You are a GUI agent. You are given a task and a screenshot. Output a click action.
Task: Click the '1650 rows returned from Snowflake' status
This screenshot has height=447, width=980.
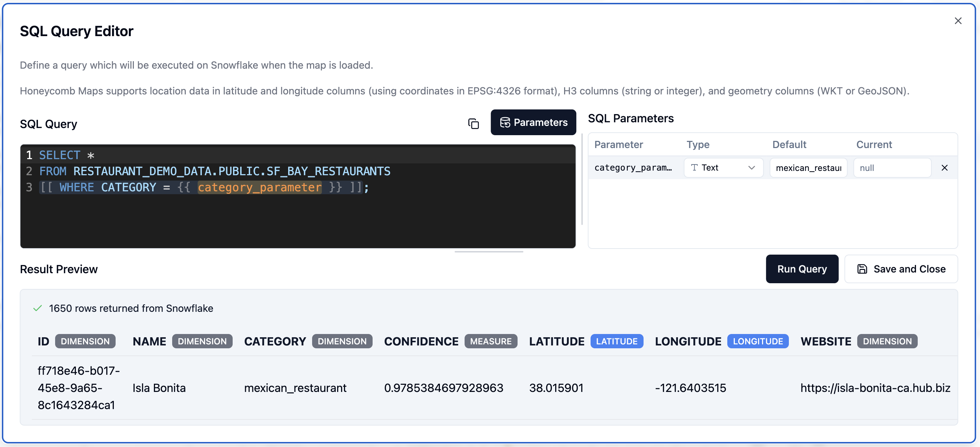pos(131,308)
